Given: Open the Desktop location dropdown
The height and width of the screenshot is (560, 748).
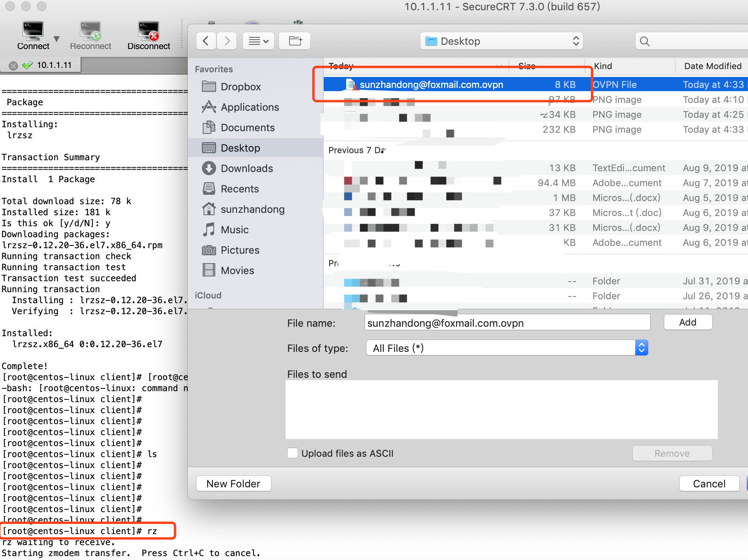Looking at the screenshot, I should [501, 41].
